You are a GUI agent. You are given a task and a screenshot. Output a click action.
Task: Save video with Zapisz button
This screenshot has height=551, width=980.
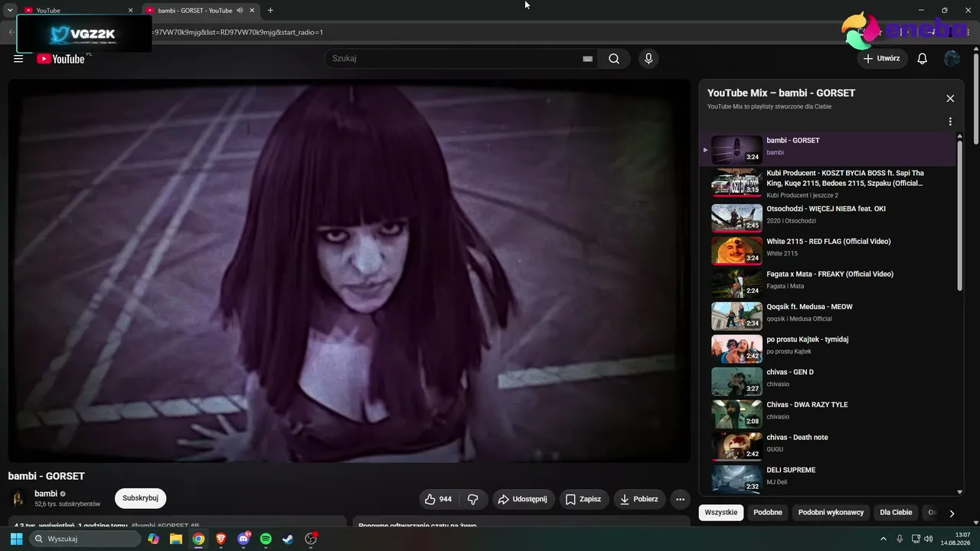584,499
